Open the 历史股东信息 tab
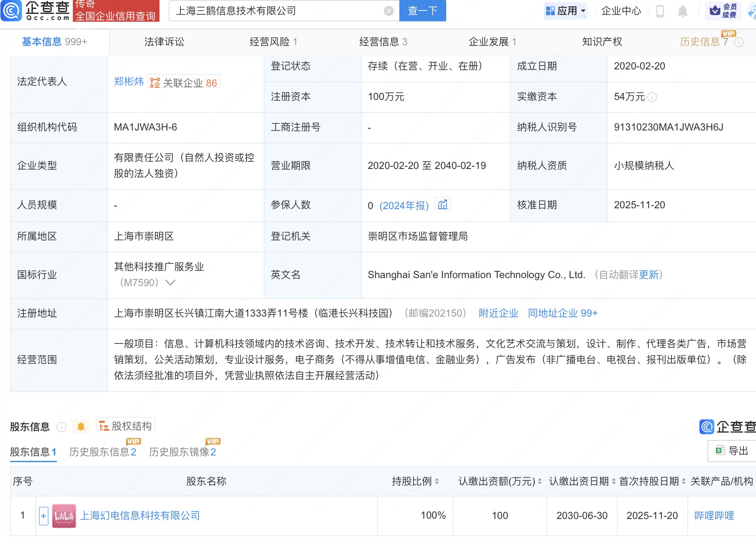Image resolution: width=756 pixels, height=537 pixels. coord(103,452)
